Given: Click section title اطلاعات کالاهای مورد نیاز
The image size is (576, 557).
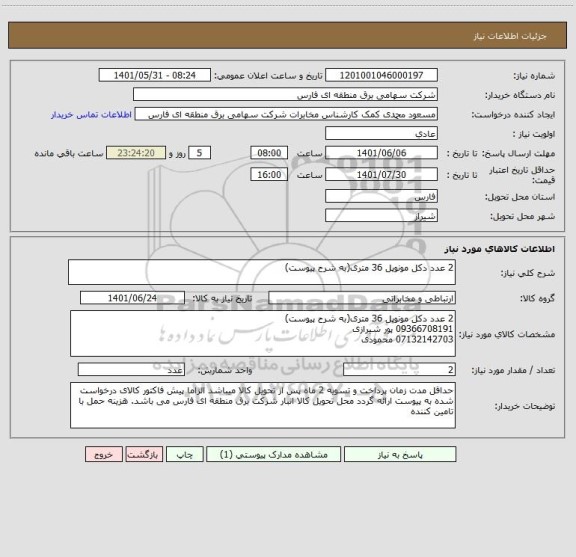Looking at the screenshot, I should coord(500,249).
